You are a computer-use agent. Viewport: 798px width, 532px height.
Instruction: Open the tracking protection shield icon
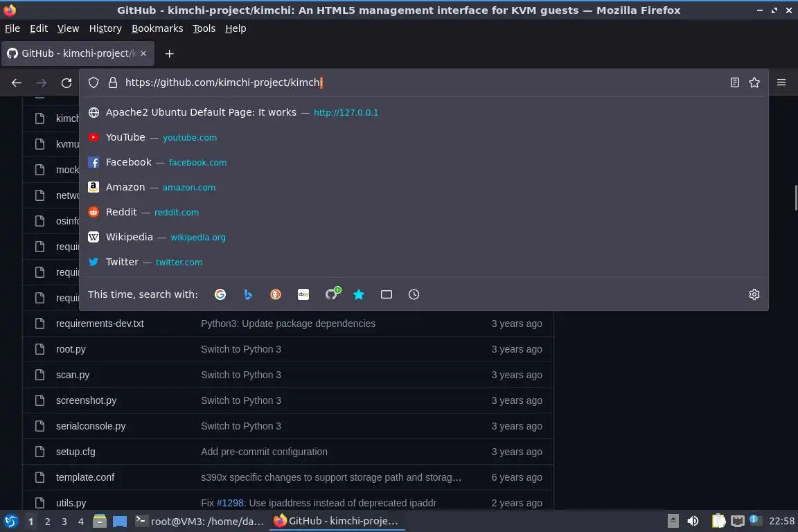click(94, 82)
